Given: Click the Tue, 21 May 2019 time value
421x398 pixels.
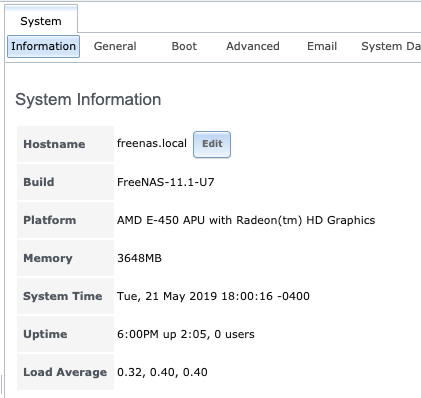Looking at the screenshot, I should 213,296.
